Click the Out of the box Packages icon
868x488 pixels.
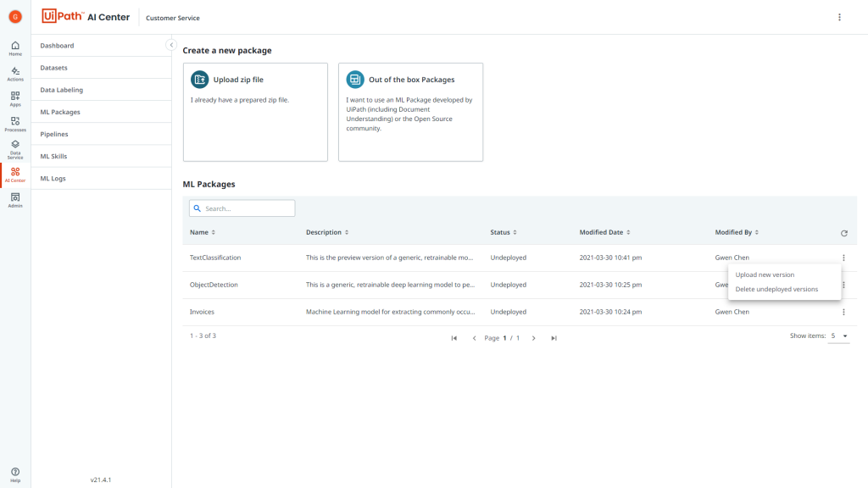355,80
